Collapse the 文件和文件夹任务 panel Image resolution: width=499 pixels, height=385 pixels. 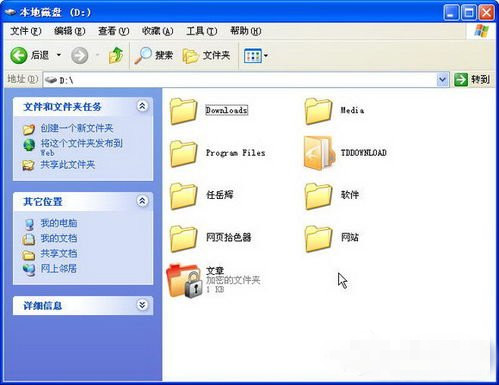click(x=142, y=106)
